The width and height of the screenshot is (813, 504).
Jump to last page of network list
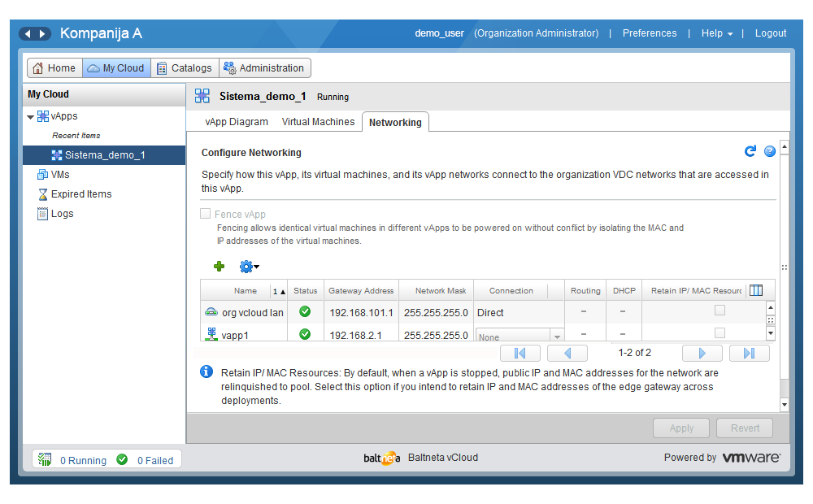click(749, 353)
